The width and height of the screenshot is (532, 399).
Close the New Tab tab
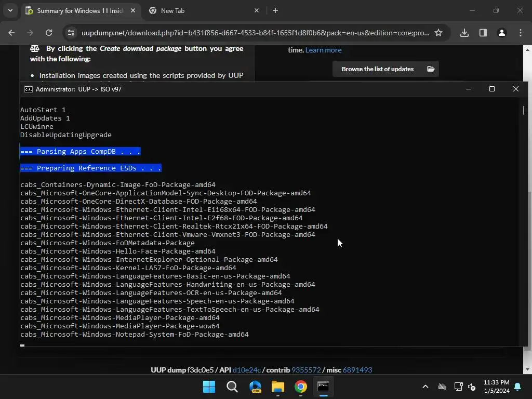257,10
